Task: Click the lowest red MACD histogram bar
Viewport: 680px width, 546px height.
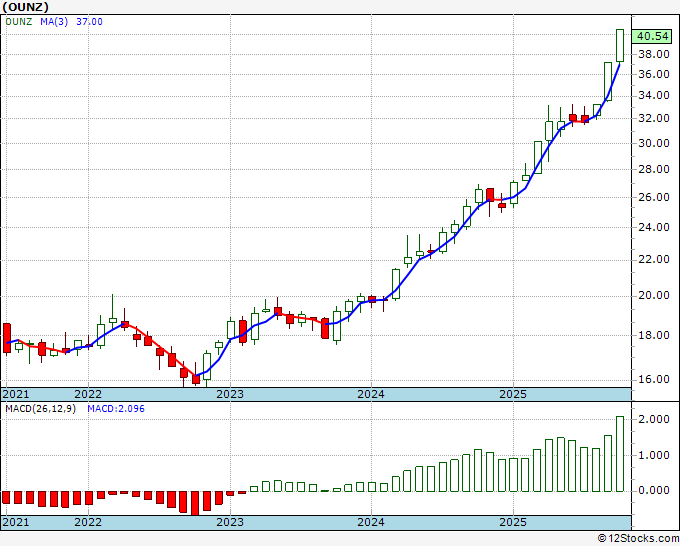Action: [195, 503]
